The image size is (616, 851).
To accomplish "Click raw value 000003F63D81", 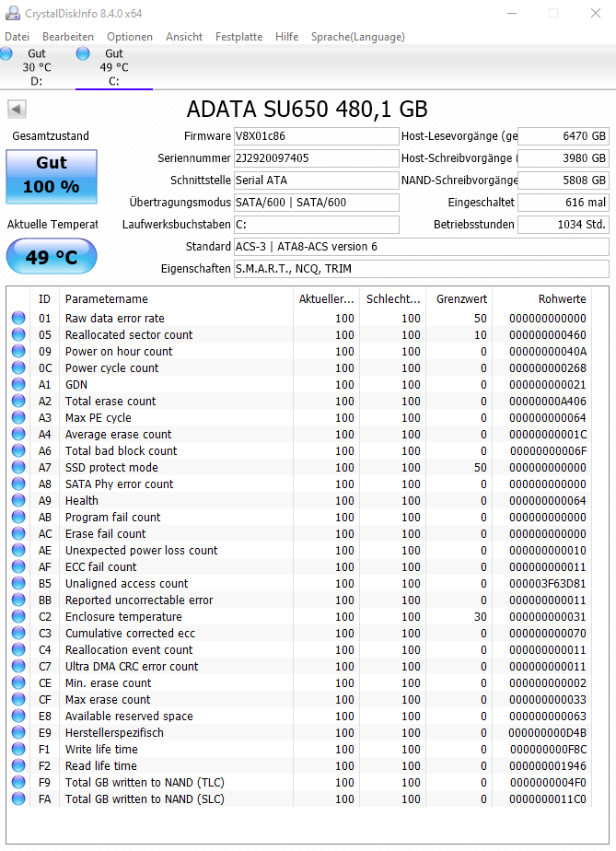I will 548,583.
